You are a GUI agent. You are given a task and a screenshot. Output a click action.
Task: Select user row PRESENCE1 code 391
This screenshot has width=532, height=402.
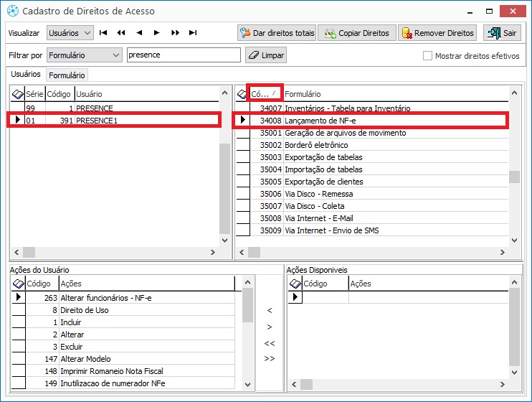[x=115, y=121]
